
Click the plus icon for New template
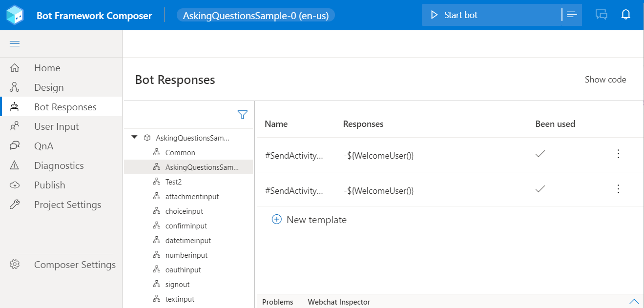(276, 220)
